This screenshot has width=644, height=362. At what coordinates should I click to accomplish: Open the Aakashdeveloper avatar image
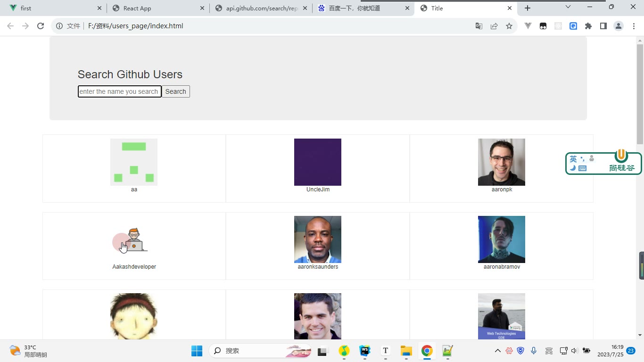[134, 239]
